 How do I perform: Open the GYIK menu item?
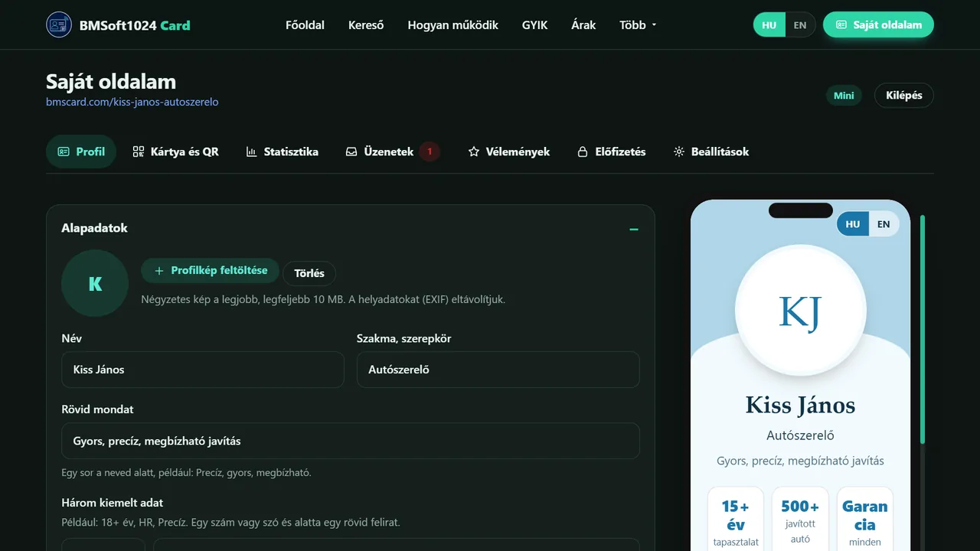[535, 25]
